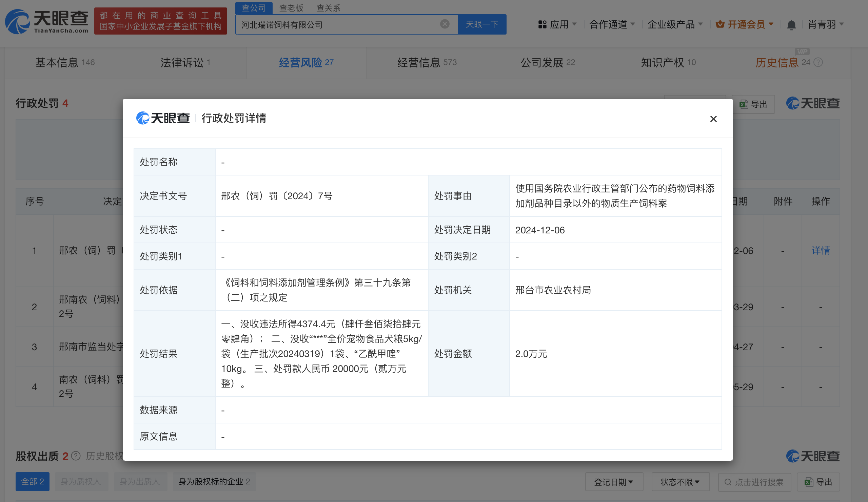The height and width of the screenshot is (502, 868).
Task: Close the 行政处罚详情 dialog
Action: tap(713, 119)
